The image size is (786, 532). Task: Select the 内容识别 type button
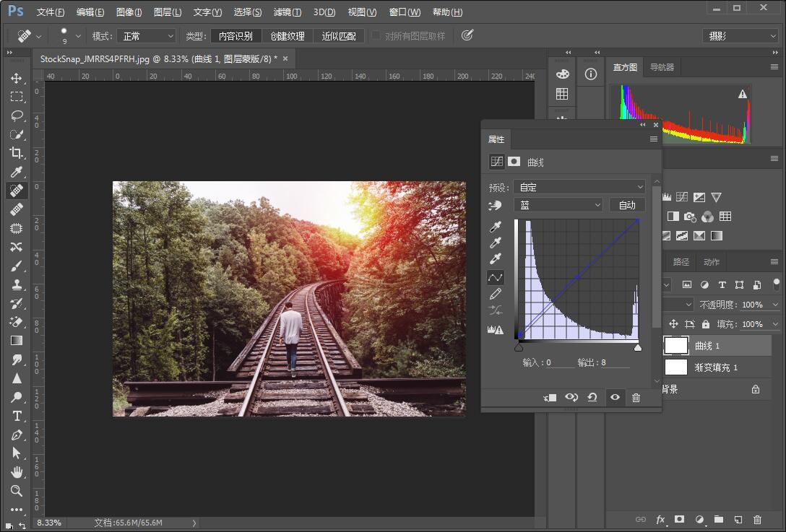[x=236, y=36]
